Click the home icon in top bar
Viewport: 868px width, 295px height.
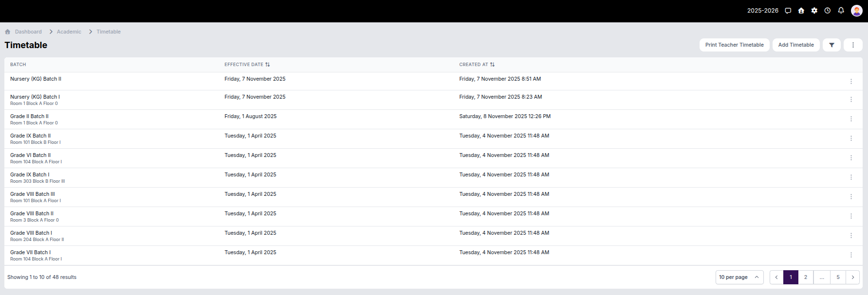coord(801,11)
